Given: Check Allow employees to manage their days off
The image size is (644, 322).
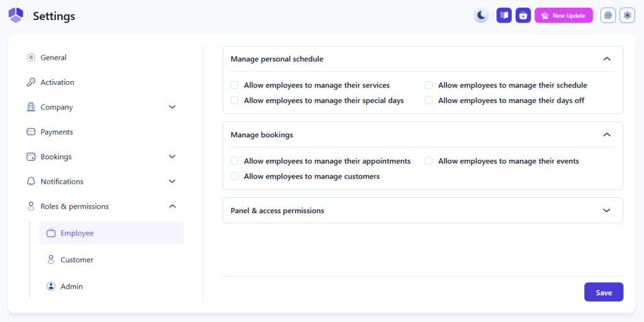Looking at the screenshot, I should point(429,101).
